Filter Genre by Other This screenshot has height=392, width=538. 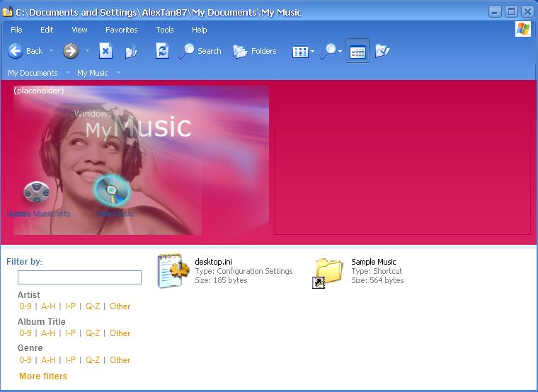(120, 359)
